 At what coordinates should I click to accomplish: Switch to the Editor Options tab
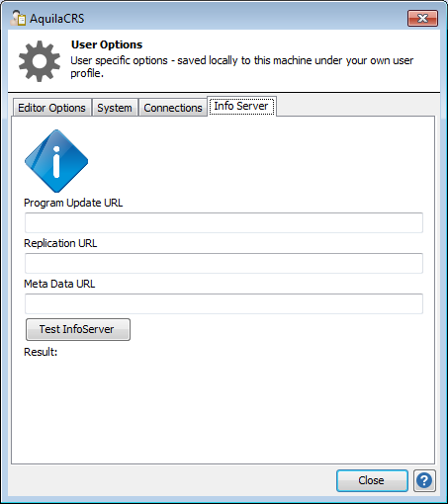click(51, 108)
